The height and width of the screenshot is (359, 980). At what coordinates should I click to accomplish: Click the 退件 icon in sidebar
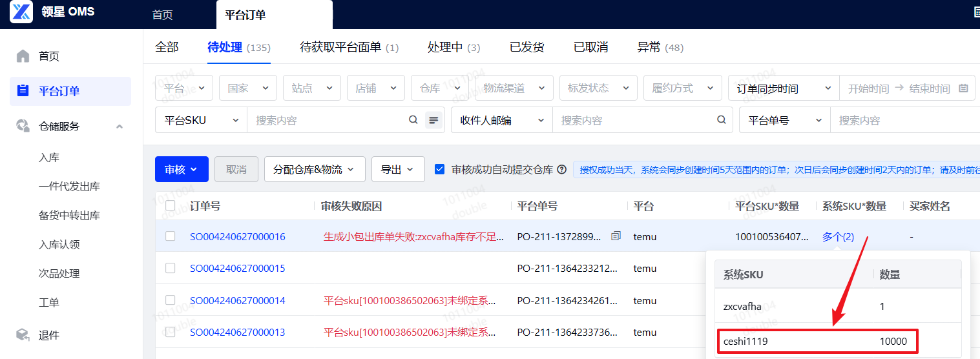pos(23,335)
